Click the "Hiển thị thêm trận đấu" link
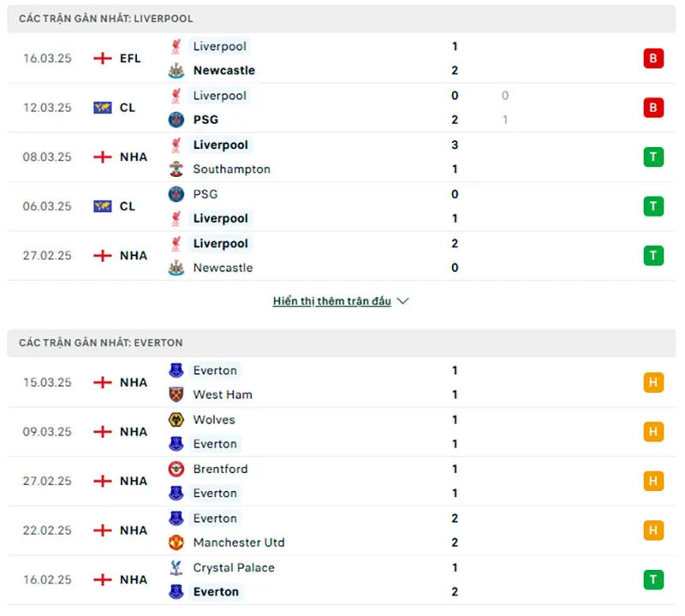The width and height of the screenshot is (685, 616). (331, 301)
